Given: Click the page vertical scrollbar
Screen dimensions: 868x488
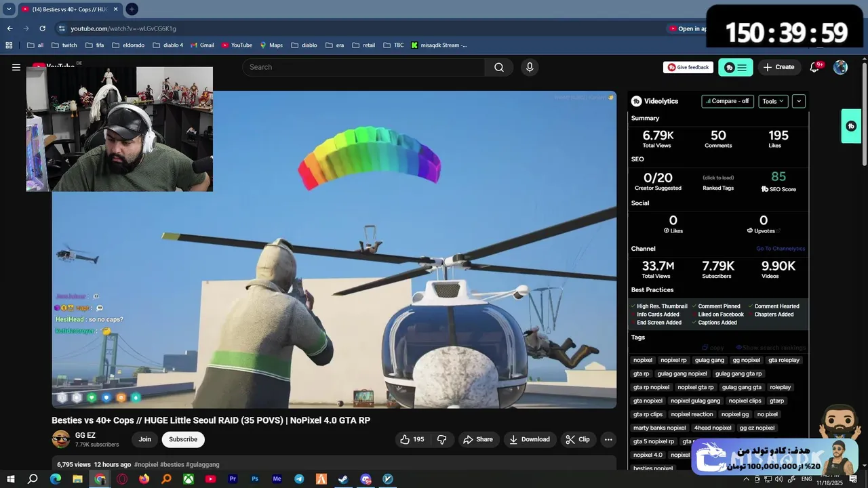Looking at the screenshot, I should click(x=864, y=115).
